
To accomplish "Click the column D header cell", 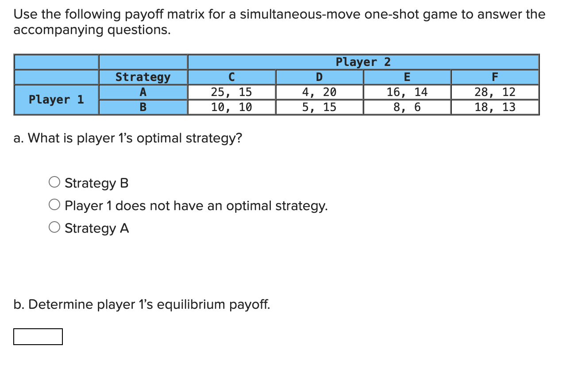I will 319,77.
